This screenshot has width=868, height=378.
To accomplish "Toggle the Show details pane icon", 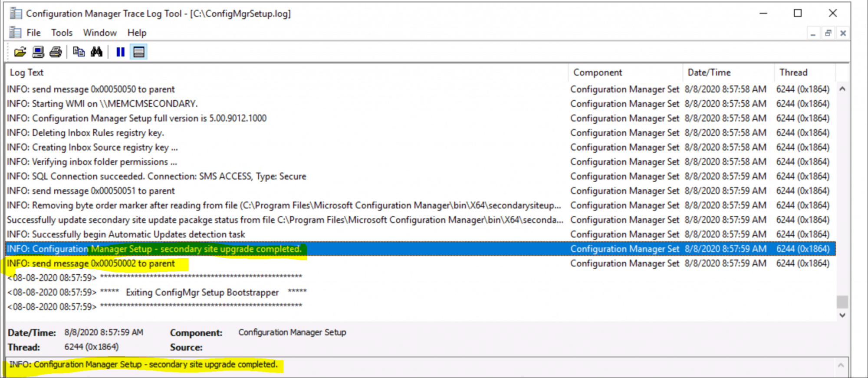I will click(139, 52).
